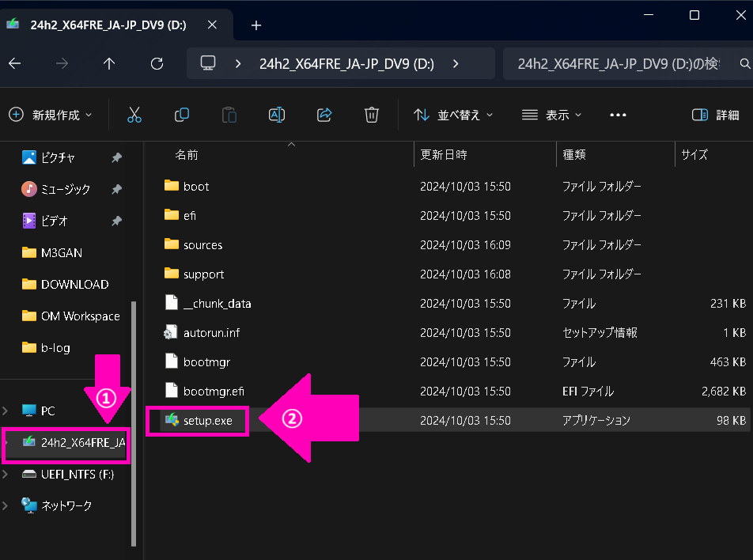
Task: Sort by 更新日時 column header
Action: tap(443, 155)
